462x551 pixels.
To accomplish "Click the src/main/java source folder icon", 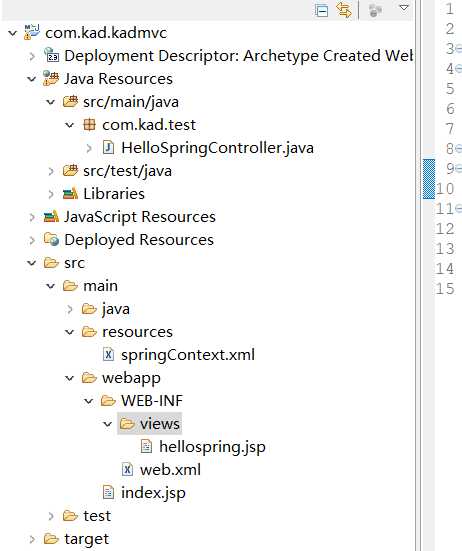I will pyautogui.click(x=70, y=102).
